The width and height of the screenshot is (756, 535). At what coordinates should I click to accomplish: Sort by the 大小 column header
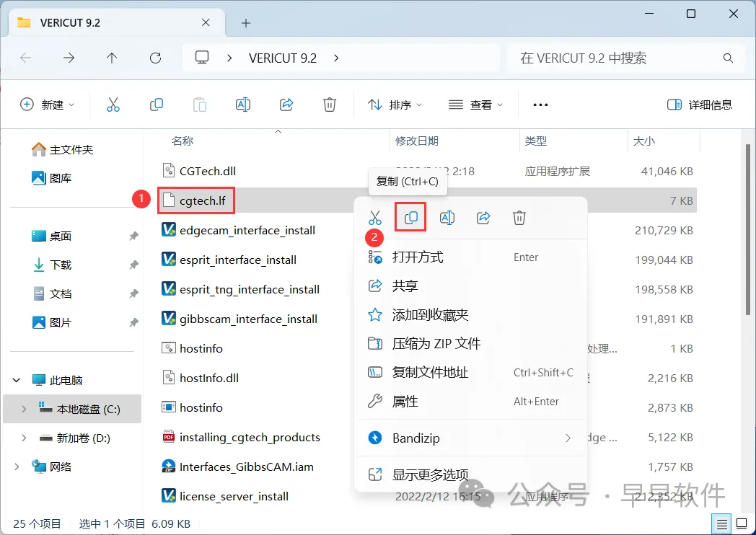tap(643, 141)
